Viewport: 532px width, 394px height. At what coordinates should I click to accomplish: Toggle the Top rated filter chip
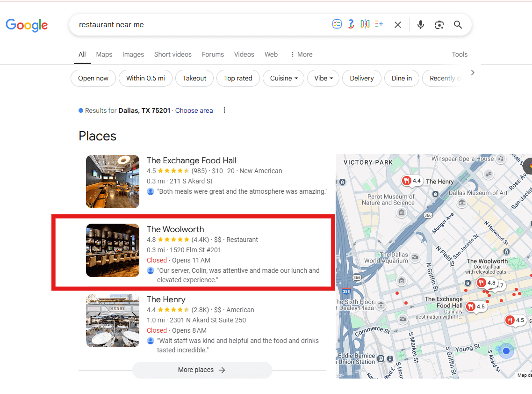pos(238,78)
